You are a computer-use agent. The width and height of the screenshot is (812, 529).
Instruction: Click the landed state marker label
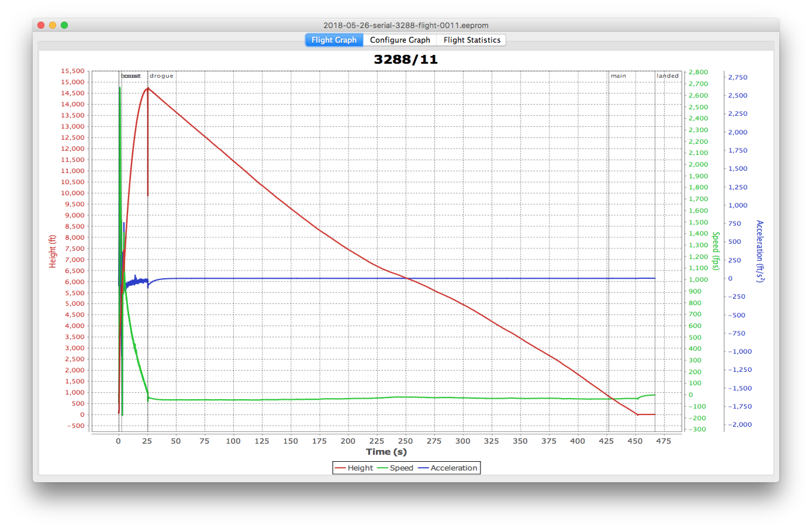[x=667, y=76]
